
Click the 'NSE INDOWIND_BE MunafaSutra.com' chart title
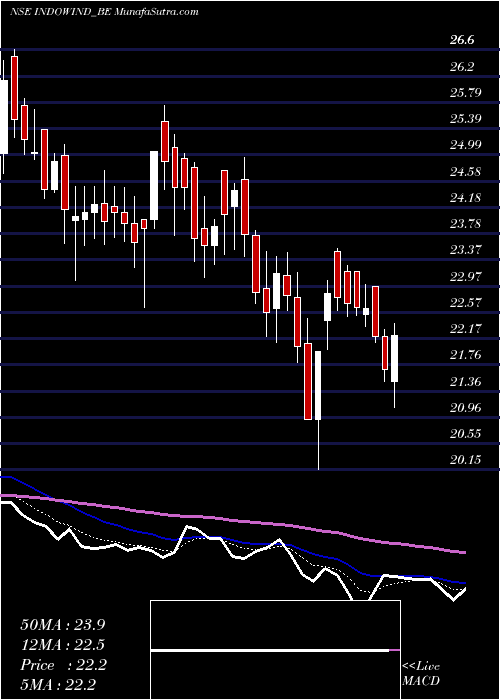click(x=104, y=12)
